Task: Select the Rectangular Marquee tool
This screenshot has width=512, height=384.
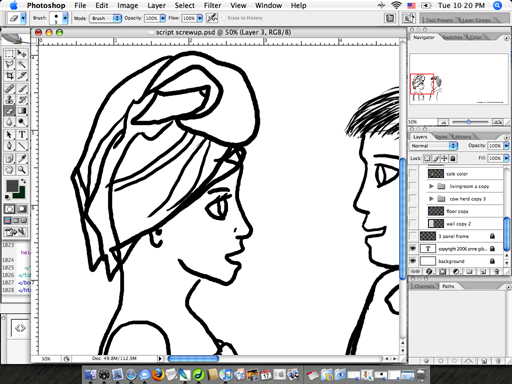Action: [9, 54]
